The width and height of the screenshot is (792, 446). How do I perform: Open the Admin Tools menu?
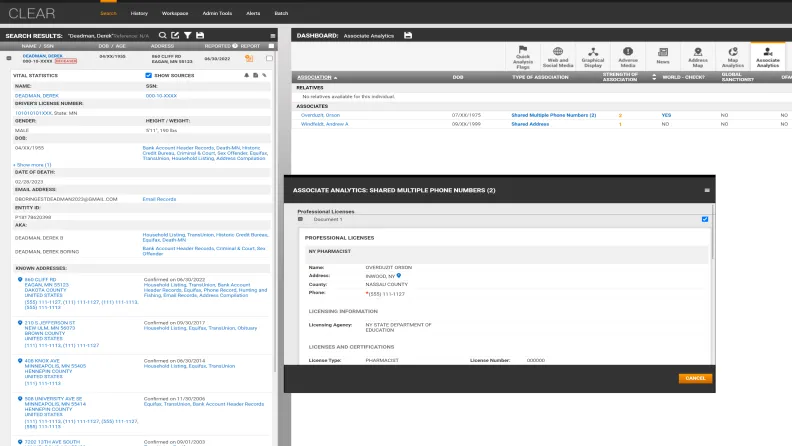pyautogui.click(x=216, y=14)
